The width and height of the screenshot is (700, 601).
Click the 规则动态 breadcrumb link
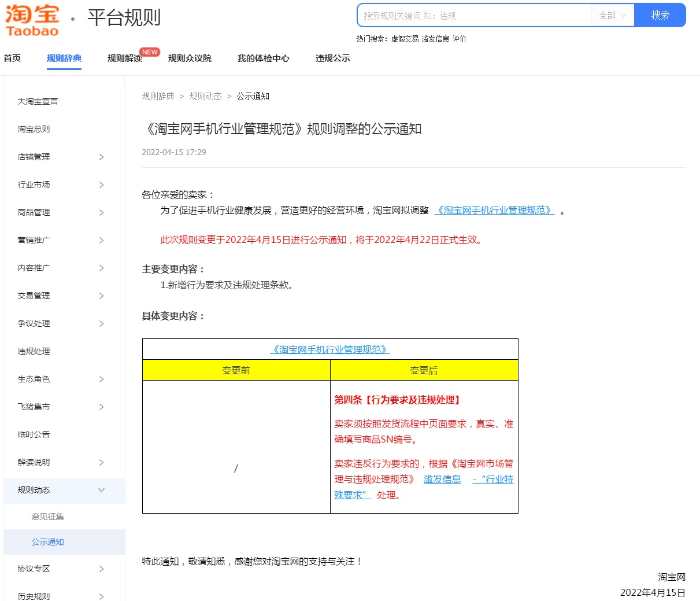(x=206, y=96)
